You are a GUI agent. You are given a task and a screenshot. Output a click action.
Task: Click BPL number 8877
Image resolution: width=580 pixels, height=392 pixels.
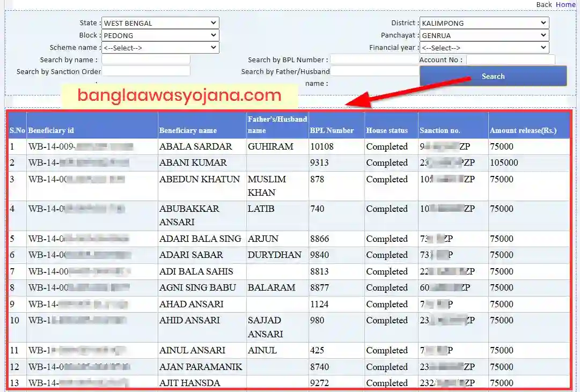(319, 287)
